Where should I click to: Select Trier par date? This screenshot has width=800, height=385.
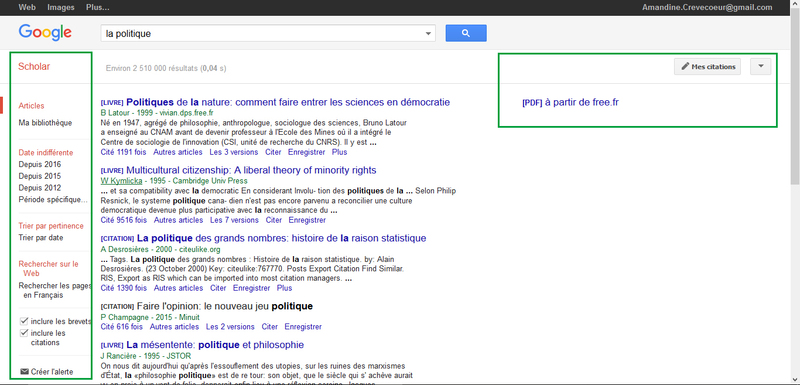[x=41, y=238]
